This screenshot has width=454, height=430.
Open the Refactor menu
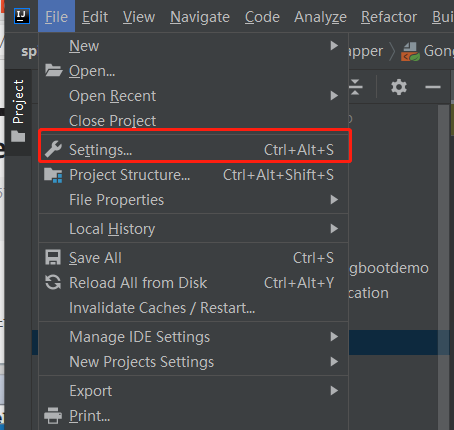click(x=389, y=17)
